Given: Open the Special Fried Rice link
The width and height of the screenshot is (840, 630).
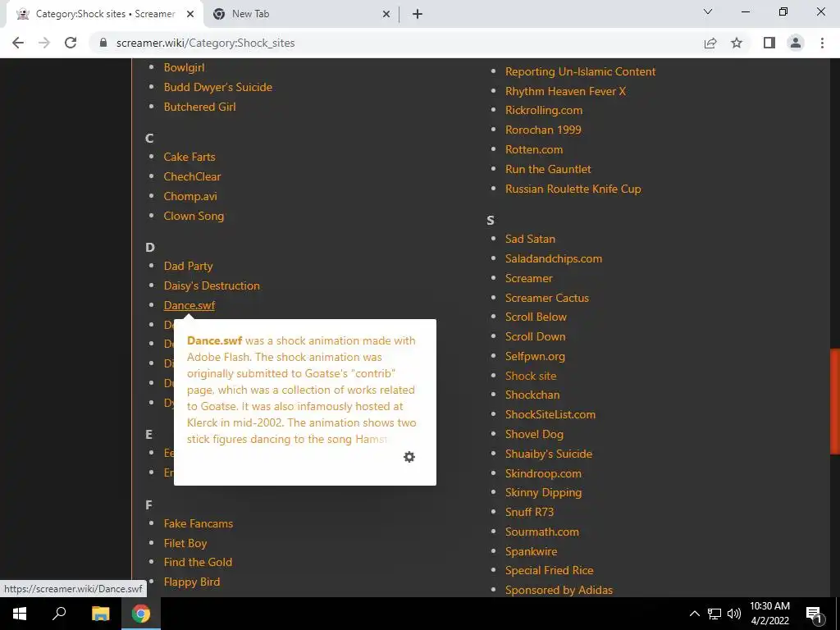Looking at the screenshot, I should 549,571.
